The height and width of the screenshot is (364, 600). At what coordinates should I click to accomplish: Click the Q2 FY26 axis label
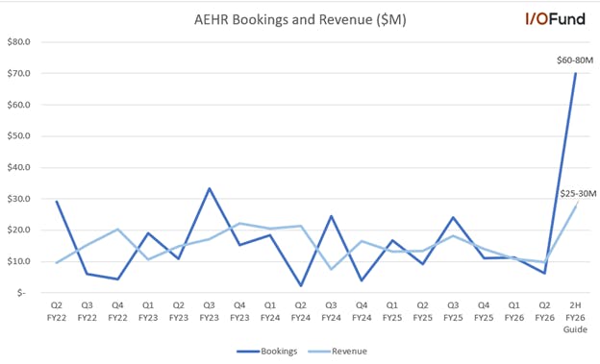[x=544, y=311]
